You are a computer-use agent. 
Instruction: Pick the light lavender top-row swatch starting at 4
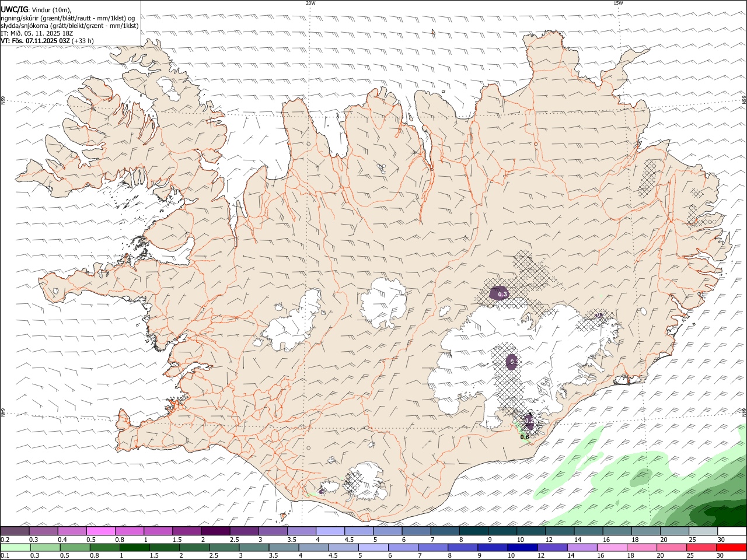click(x=330, y=531)
